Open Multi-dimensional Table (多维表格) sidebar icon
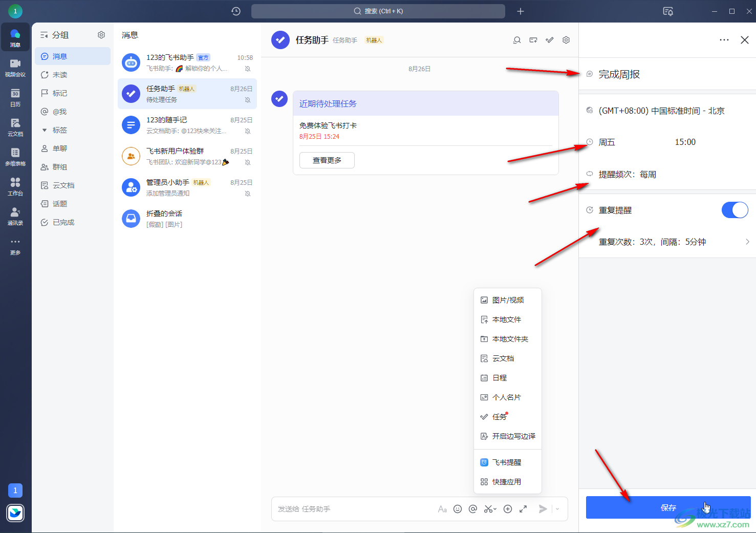Image resolution: width=756 pixels, height=533 pixels. click(15, 156)
